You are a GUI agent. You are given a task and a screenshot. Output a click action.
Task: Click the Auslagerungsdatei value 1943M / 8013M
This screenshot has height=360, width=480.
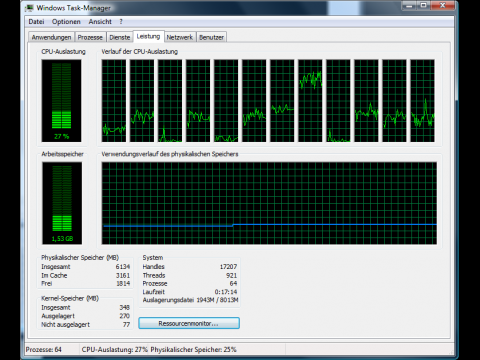pyautogui.click(x=217, y=300)
